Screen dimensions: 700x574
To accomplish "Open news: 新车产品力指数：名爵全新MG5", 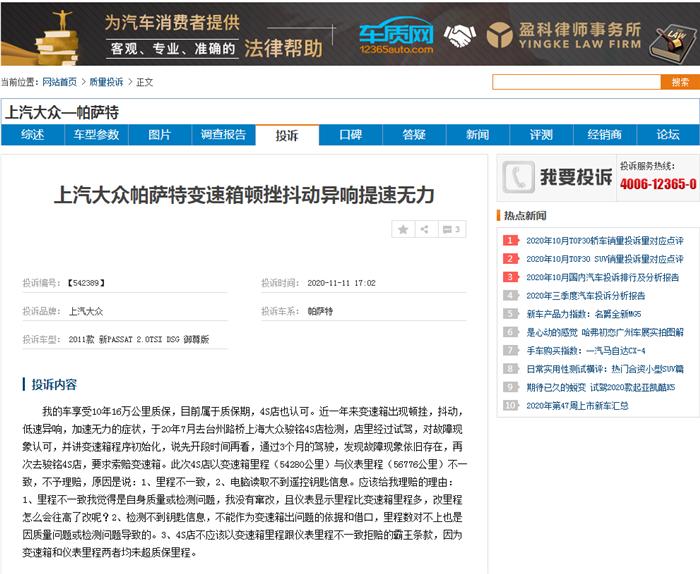I will tap(583, 314).
